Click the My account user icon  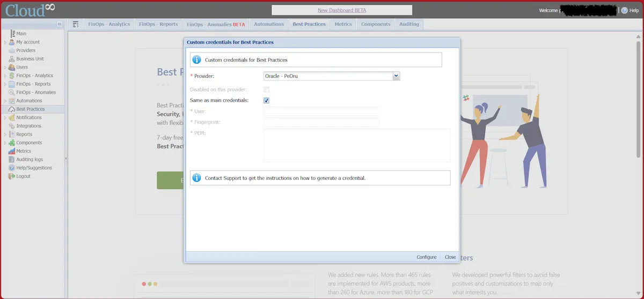[x=12, y=42]
